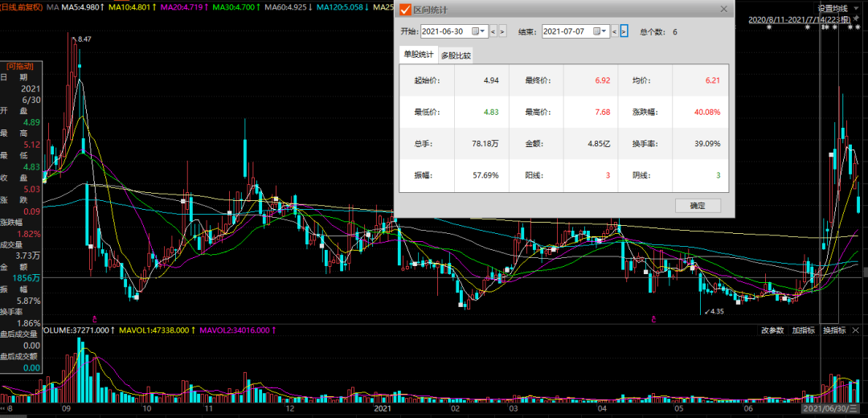The height and width of the screenshot is (418, 868).
Task: Click the 起始价 value 4.94
Action: coord(491,80)
